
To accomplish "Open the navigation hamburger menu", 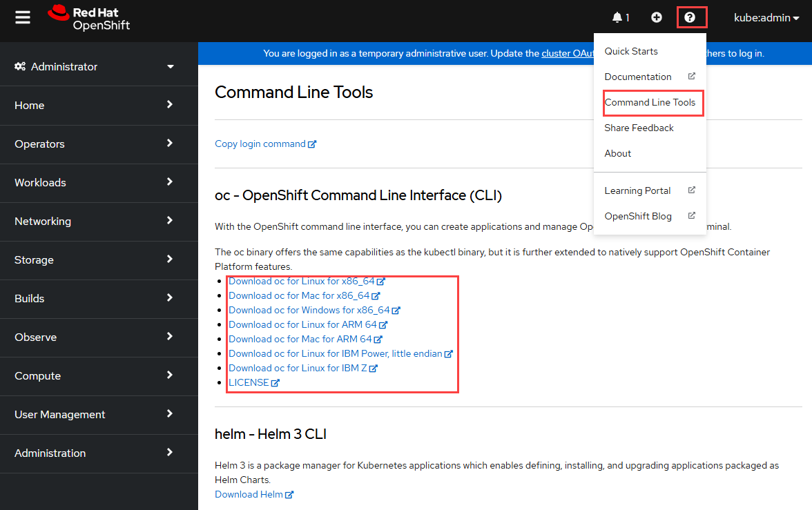I will coord(23,17).
